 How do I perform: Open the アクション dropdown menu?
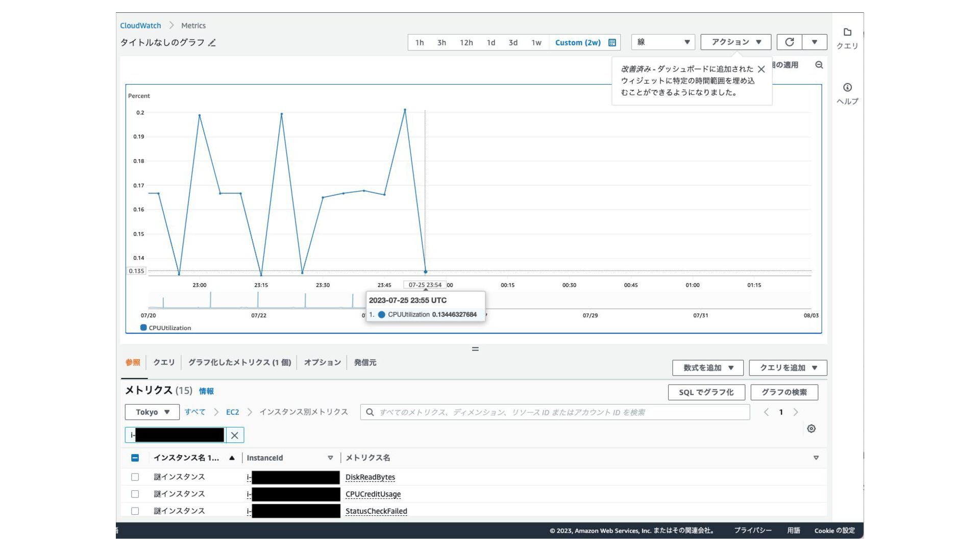736,42
